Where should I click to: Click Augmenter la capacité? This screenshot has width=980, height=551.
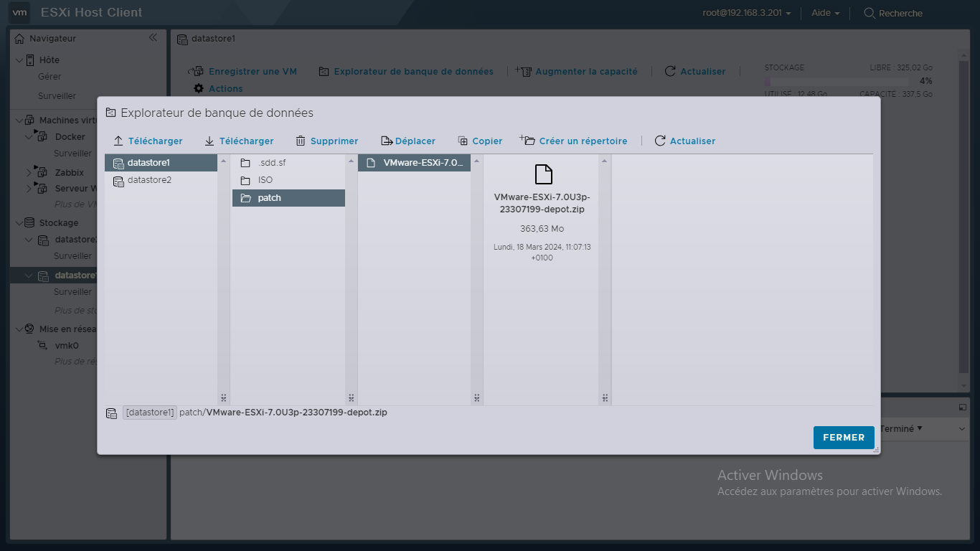click(x=576, y=72)
